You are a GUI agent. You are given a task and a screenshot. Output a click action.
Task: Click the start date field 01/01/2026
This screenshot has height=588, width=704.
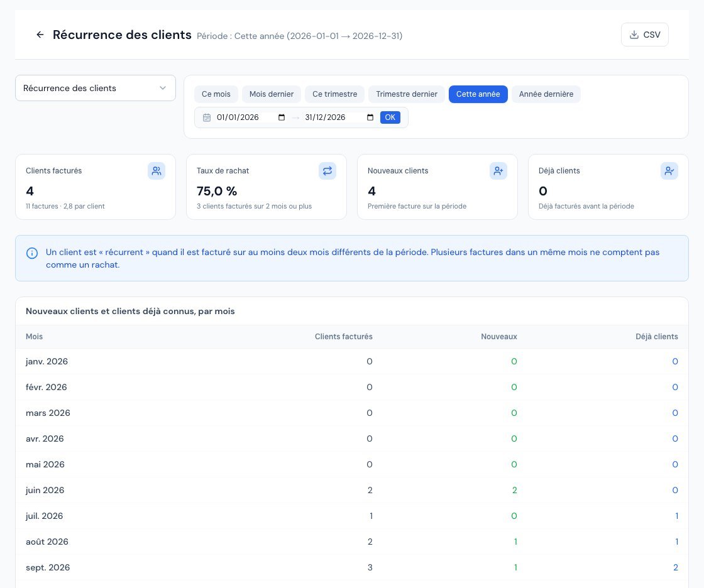251,117
